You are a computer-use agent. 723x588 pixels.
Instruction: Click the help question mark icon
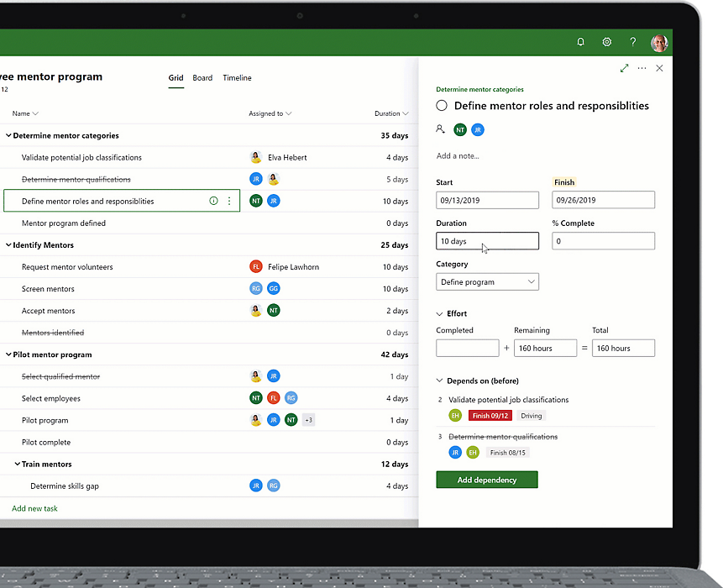pyautogui.click(x=633, y=42)
